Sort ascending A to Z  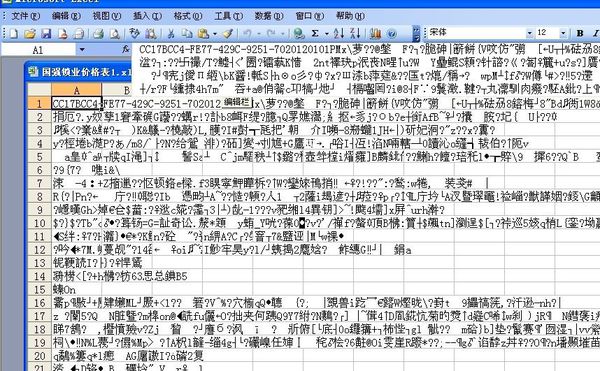[339, 34]
